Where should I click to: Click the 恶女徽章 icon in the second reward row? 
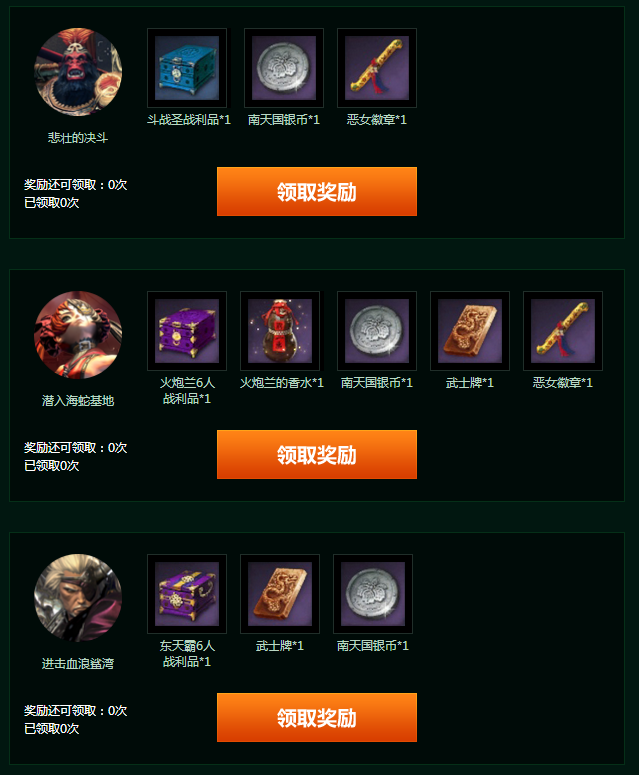(563, 331)
